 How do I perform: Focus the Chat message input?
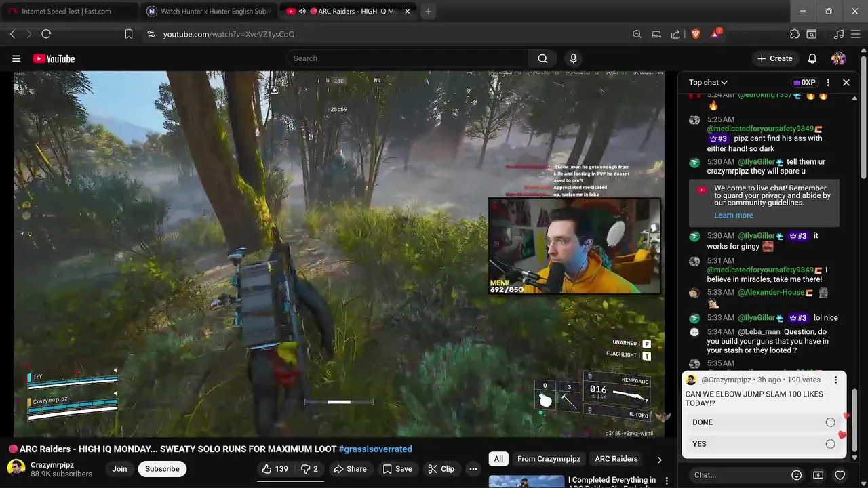738,475
